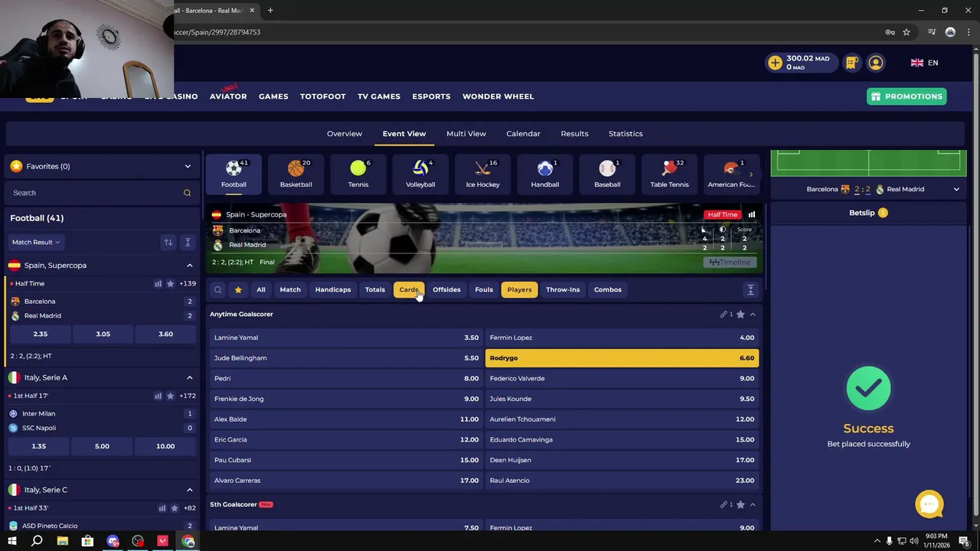
Task: Expand the Favorites (0) section
Action: [x=101, y=166]
